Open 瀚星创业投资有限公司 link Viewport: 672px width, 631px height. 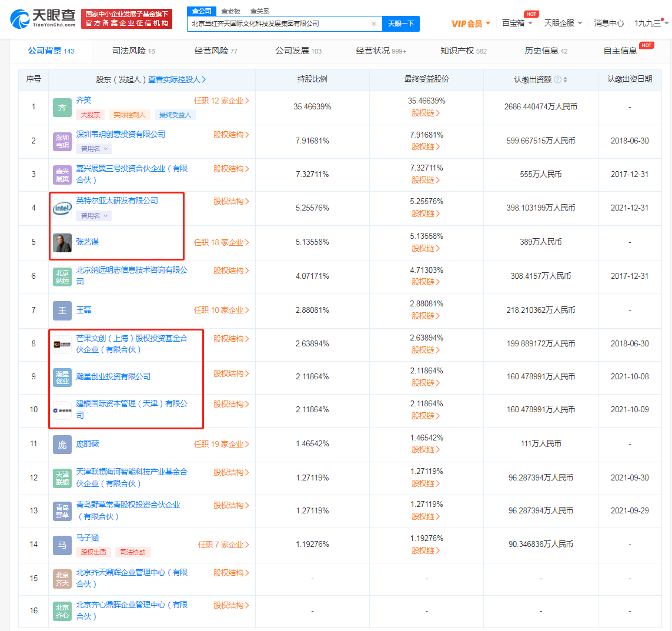113,376
